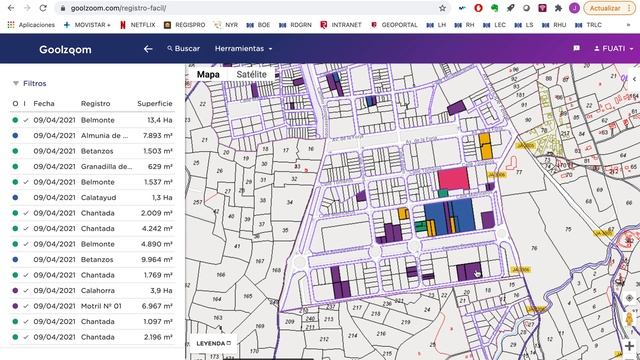The height and width of the screenshot is (360, 640).
Task: Expand the Filtros filter section
Action: [x=29, y=83]
